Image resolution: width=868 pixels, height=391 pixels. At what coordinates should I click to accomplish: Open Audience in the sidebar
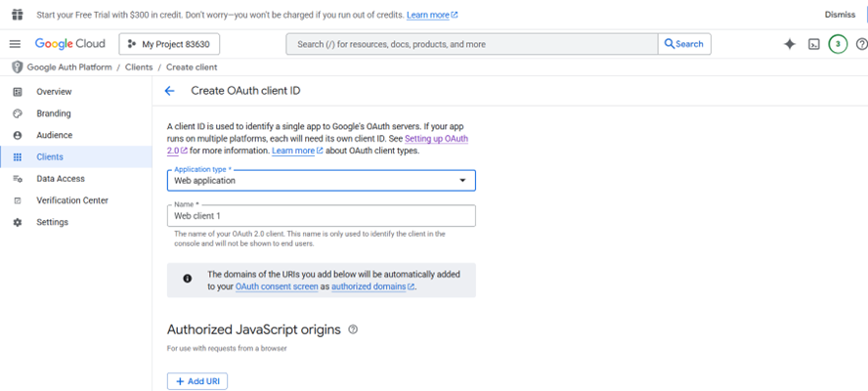(76, 135)
